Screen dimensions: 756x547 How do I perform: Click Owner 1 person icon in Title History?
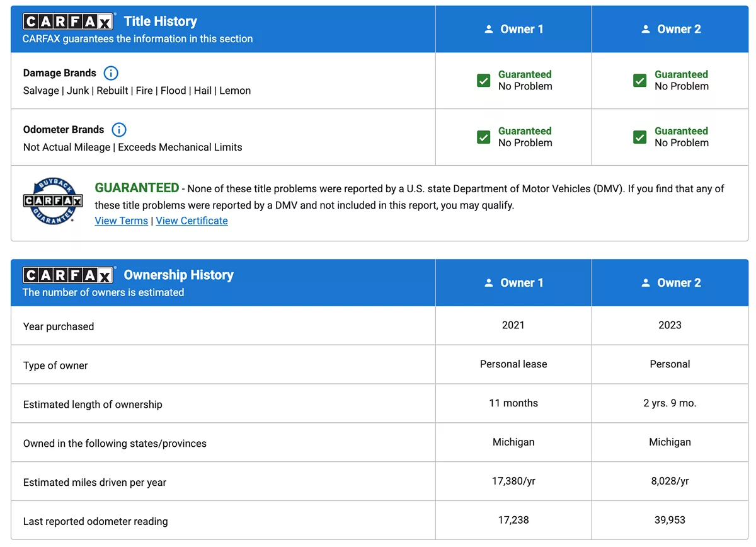pos(489,29)
